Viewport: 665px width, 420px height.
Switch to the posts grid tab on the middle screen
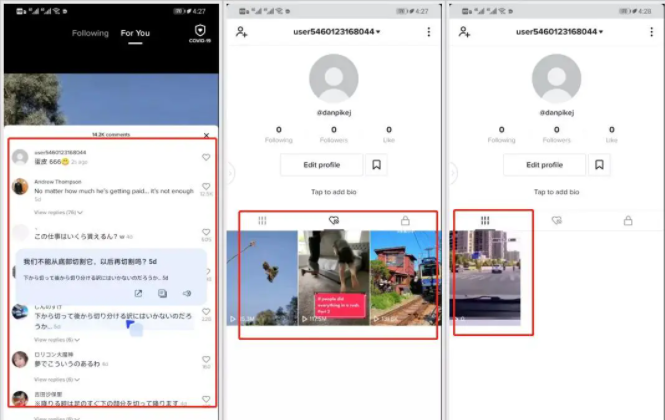[262, 221]
